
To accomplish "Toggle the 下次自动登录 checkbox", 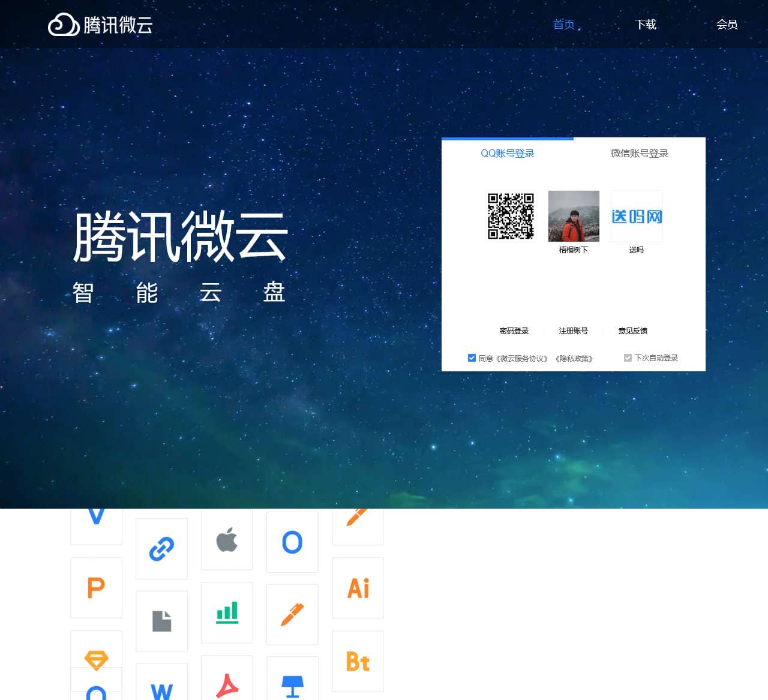I will (x=628, y=358).
